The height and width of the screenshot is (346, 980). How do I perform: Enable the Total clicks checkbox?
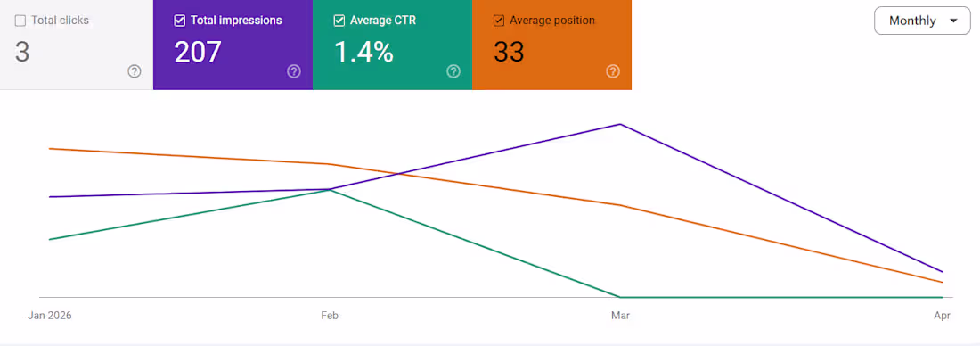(x=20, y=21)
